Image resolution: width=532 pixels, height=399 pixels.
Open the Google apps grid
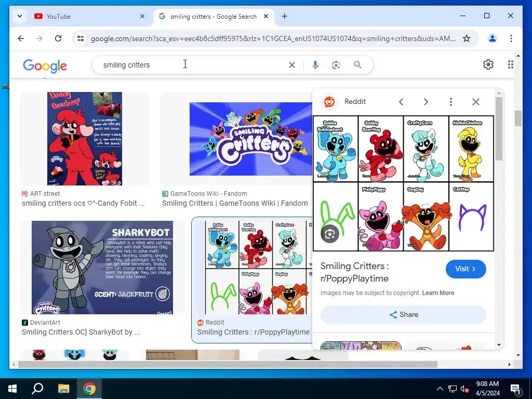pos(510,64)
